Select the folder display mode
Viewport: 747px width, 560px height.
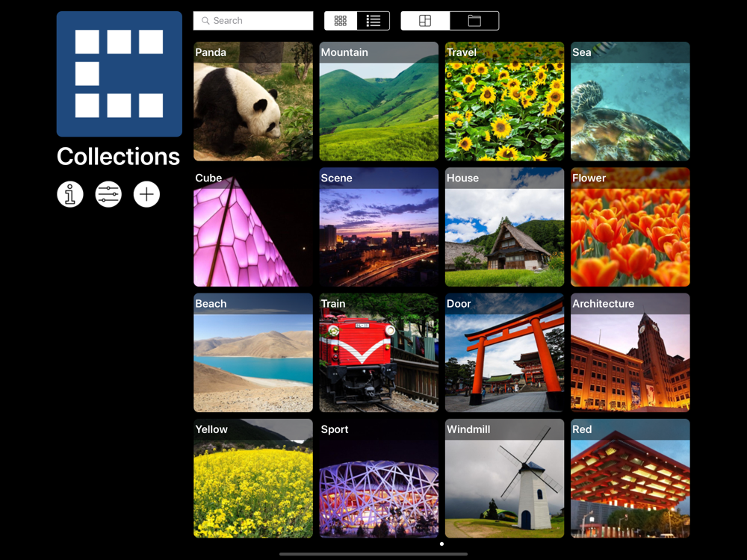tap(474, 21)
